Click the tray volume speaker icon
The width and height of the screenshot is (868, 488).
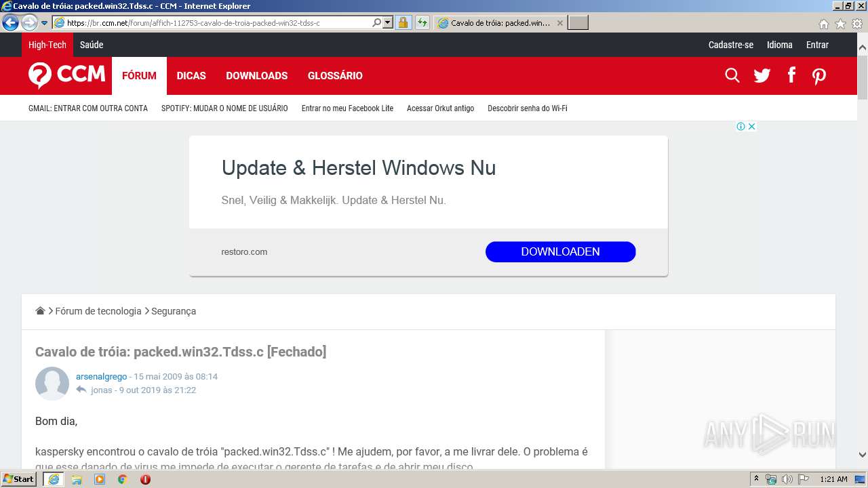787,479
